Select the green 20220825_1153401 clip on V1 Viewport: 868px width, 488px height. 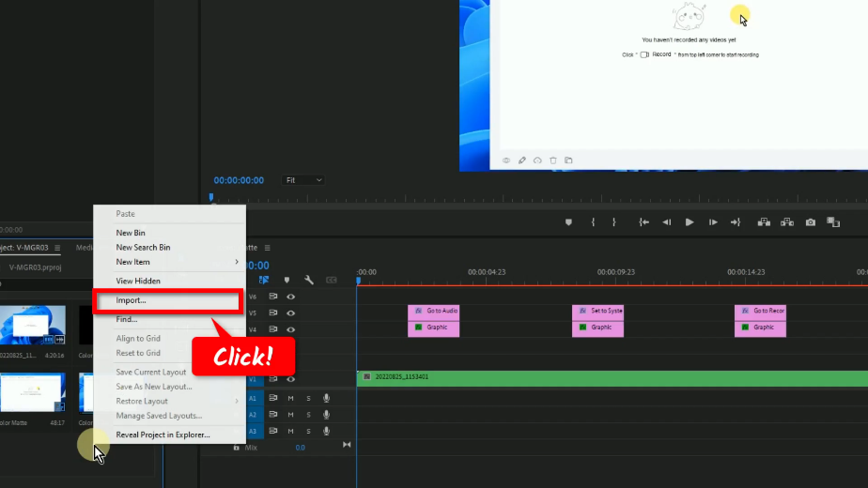611,377
